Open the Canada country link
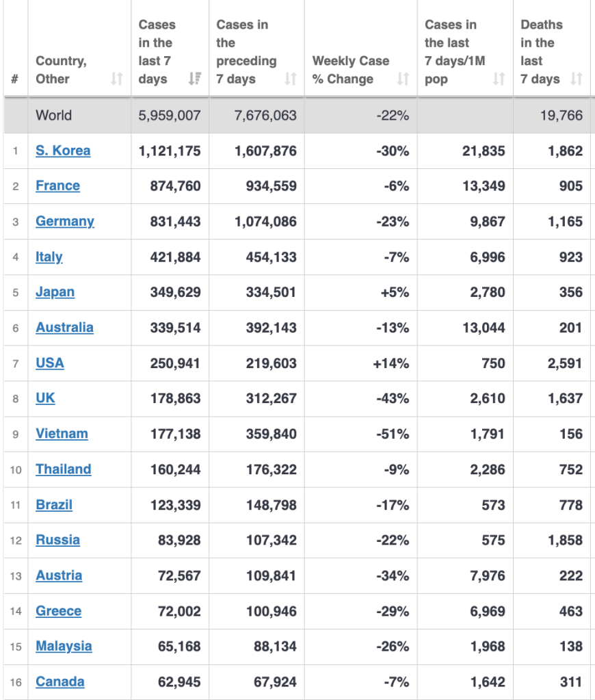This screenshot has width=595, height=700. point(60,682)
